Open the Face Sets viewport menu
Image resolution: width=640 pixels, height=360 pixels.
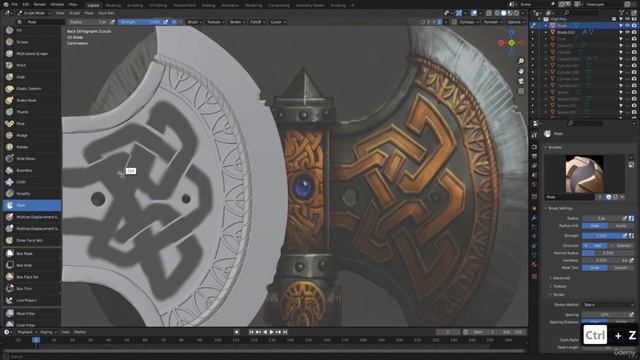point(106,13)
